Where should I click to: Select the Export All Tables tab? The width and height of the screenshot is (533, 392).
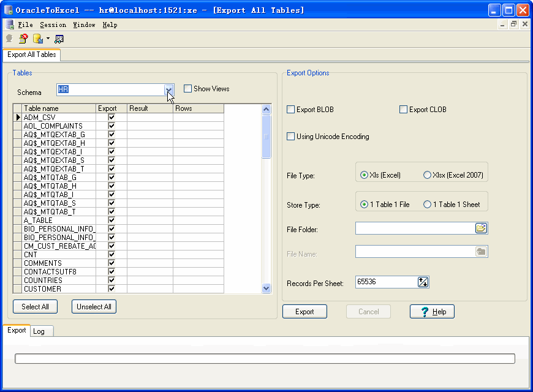click(32, 55)
